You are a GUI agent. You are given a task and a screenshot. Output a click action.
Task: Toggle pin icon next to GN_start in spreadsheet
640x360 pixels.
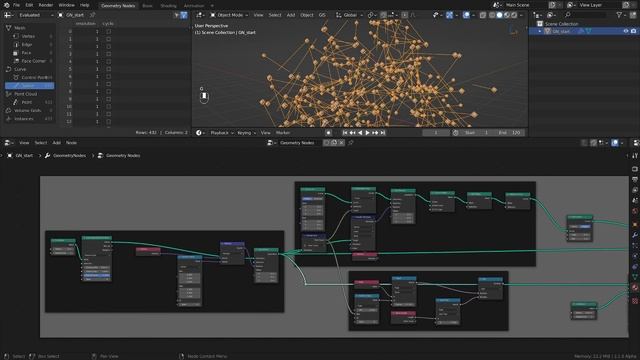coord(93,15)
